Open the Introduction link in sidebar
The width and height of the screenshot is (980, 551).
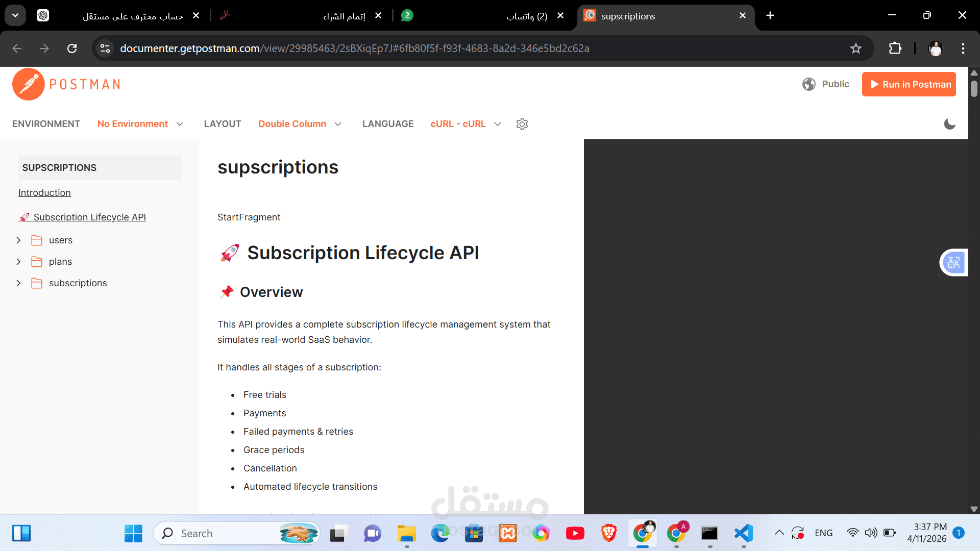point(44,193)
